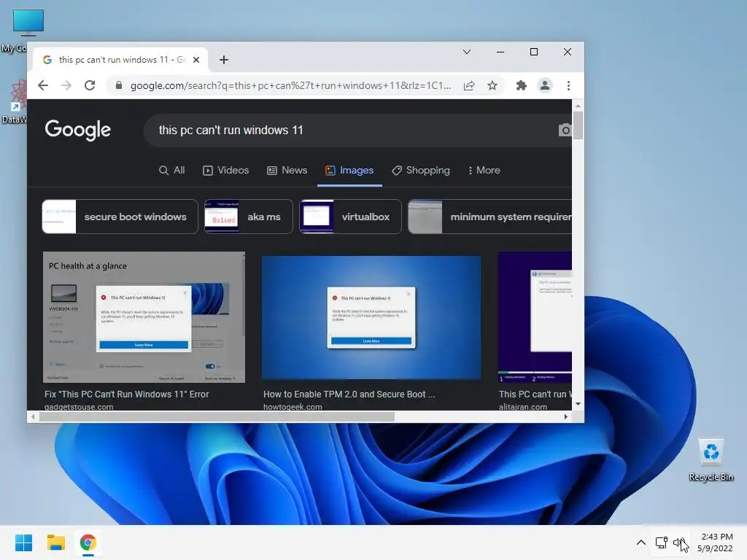Go back with the browser back arrow

pyautogui.click(x=43, y=85)
